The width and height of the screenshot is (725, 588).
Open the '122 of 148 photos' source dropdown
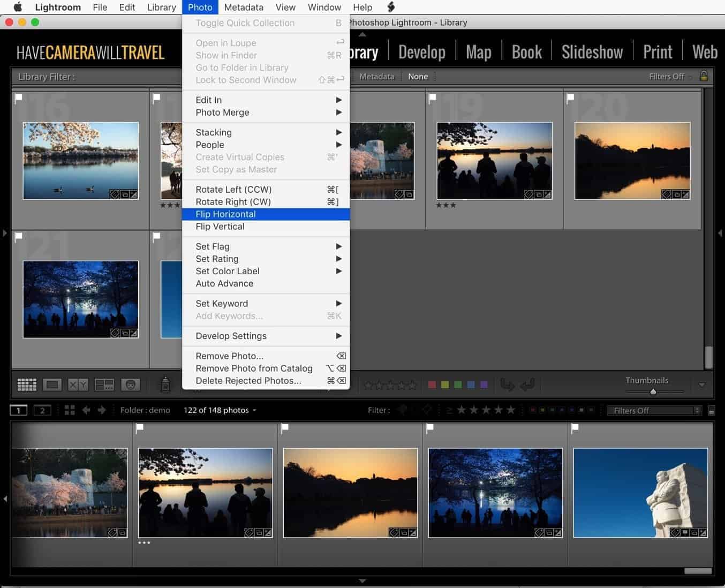220,410
